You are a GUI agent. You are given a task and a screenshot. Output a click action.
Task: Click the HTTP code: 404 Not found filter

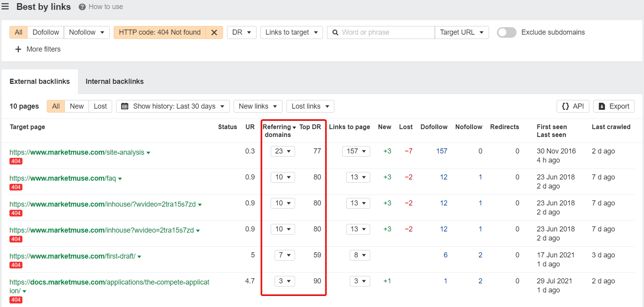point(160,32)
